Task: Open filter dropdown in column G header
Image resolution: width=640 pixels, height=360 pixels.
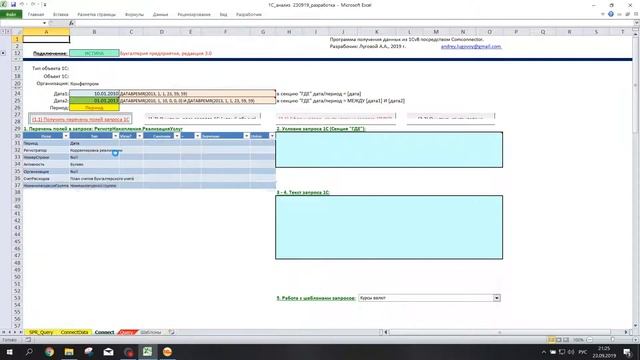Action: point(272,136)
